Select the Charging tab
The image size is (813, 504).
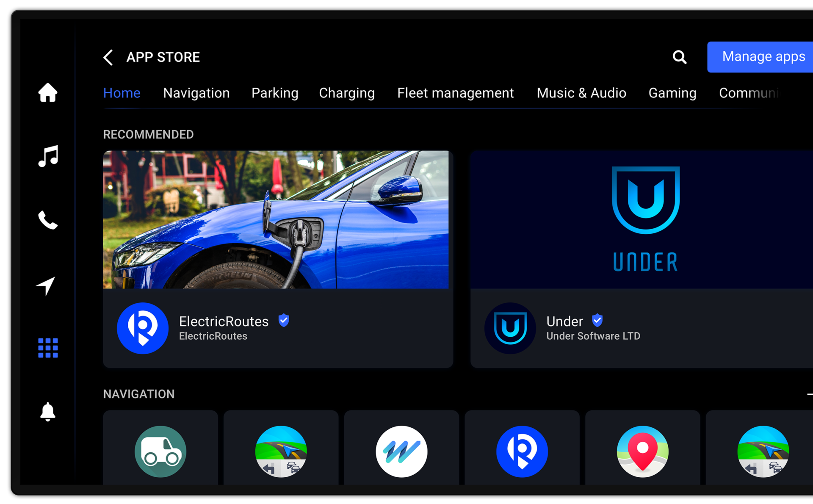point(347,93)
